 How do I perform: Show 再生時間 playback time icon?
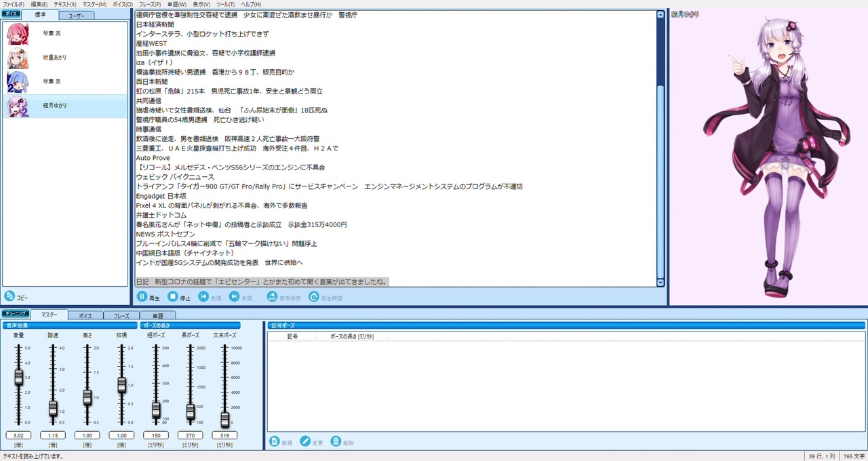click(313, 296)
